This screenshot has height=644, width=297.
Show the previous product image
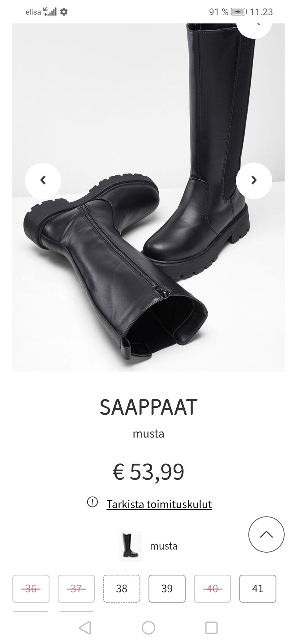[43, 181]
